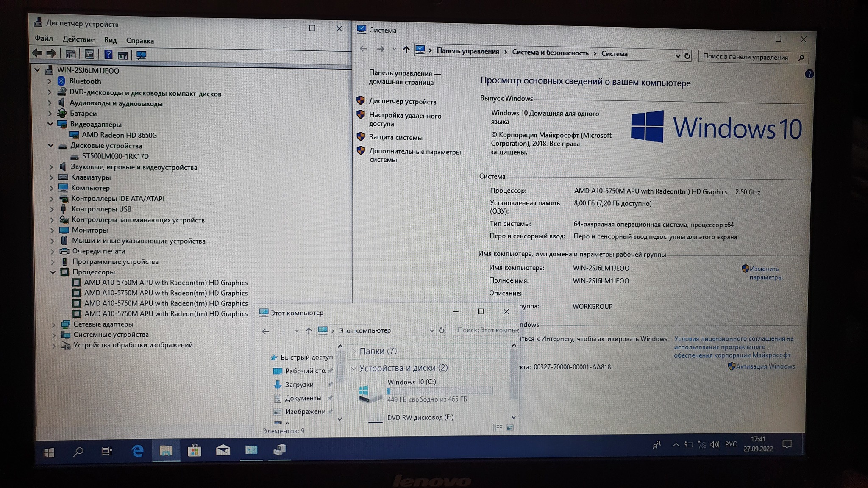Click Система и безопасность breadcrumb
Image resolution: width=868 pixels, height=488 pixels.
(x=550, y=53)
